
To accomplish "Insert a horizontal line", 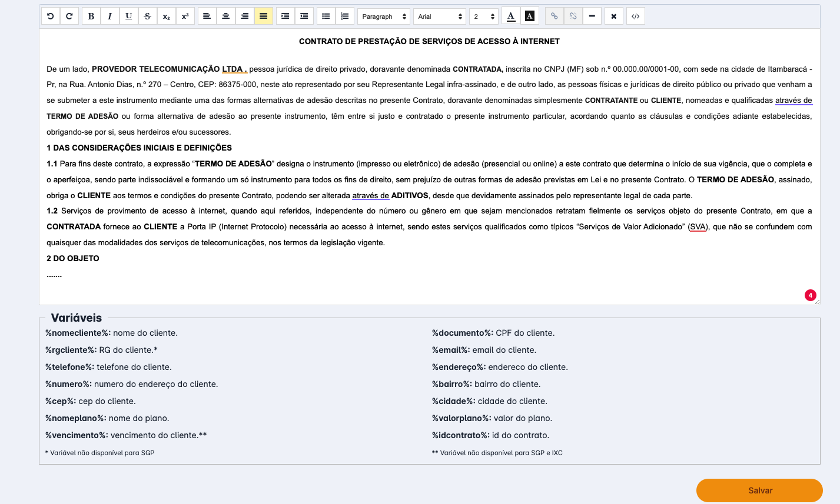I will click(592, 16).
